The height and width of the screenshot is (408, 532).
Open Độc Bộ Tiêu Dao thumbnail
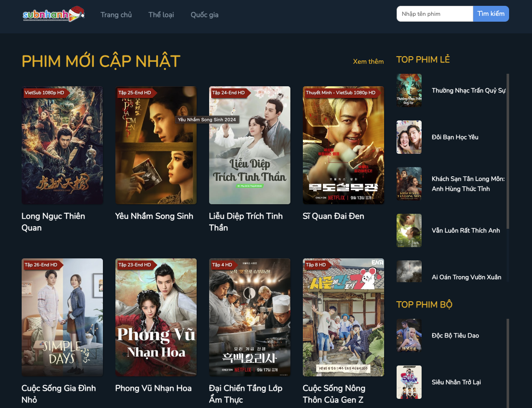pos(409,335)
